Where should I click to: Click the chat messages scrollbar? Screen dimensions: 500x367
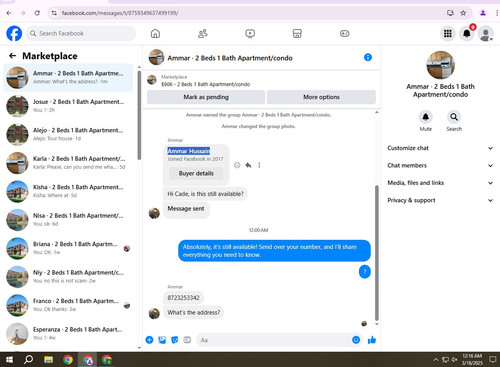377,252
